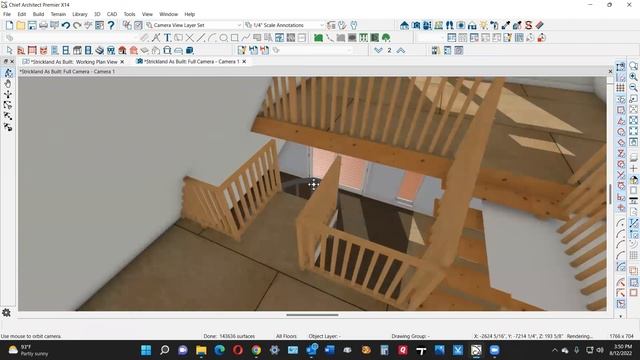Undo the last action
The height and width of the screenshot is (360, 640).
(66, 25)
